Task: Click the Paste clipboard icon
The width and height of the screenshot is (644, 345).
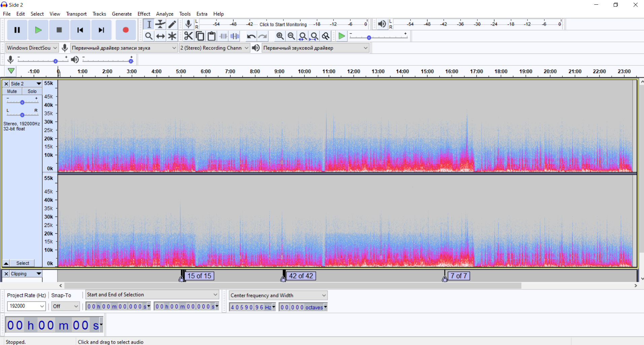Action: tap(211, 36)
